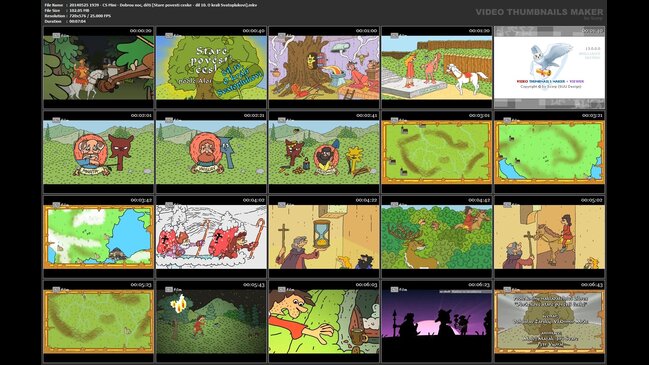The width and height of the screenshot is (649, 365).
Task: Open the white horse by wooden fence thumbnail
Action: pos(437,67)
